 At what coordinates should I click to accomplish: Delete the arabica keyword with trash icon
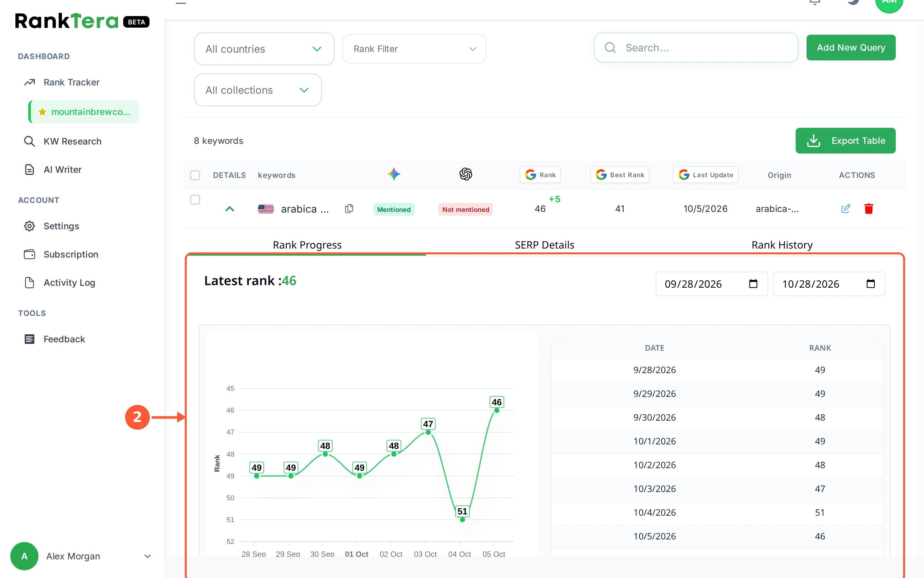[x=868, y=209]
